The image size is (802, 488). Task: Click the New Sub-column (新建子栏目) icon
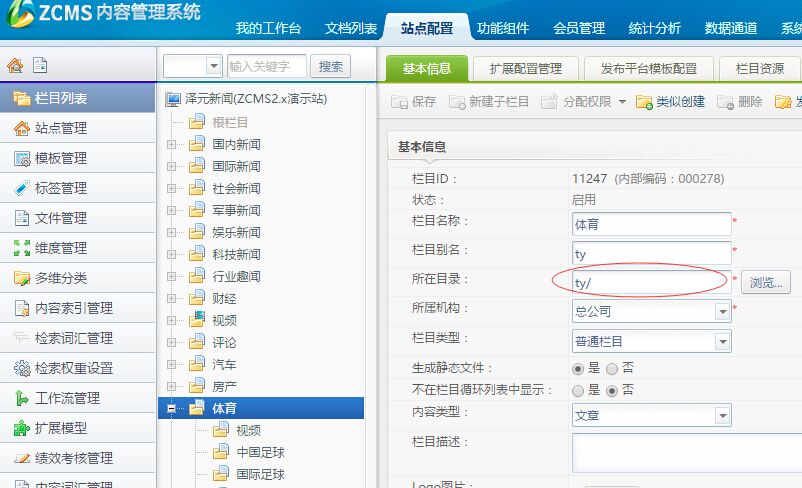coord(458,102)
